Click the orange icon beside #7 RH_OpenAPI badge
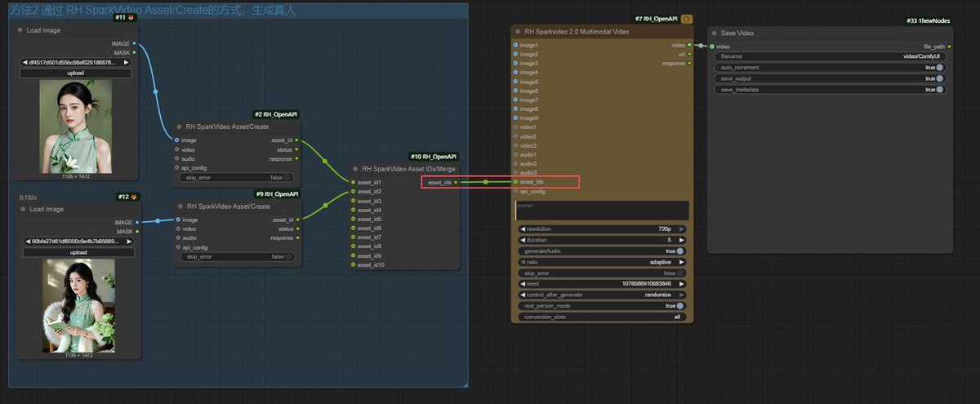 tap(687, 18)
